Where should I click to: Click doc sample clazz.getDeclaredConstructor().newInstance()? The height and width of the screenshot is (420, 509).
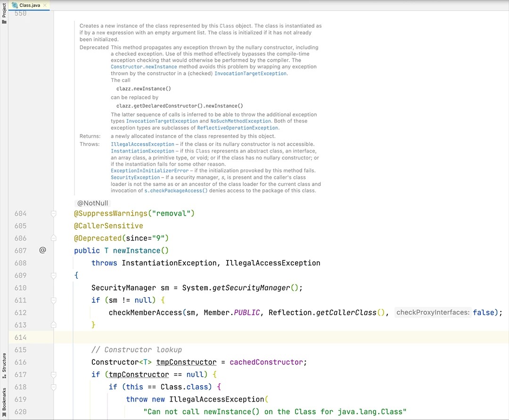click(180, 106)
